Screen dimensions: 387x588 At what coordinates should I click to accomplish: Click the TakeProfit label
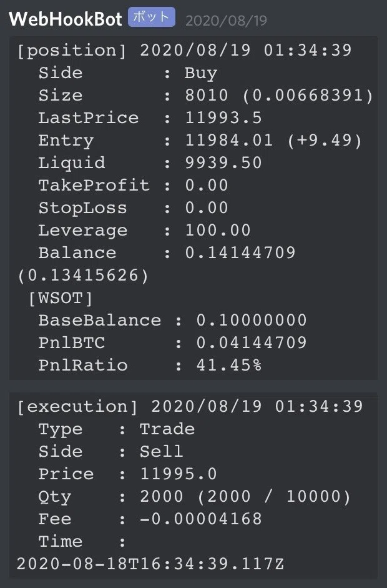coord(94,185)
